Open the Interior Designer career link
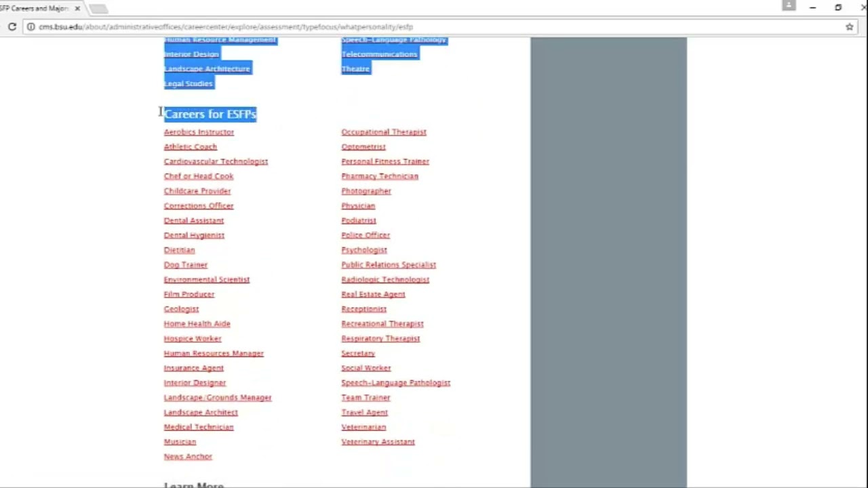Image resolution: width=868 pixels, height=488 pixels. 195,383
